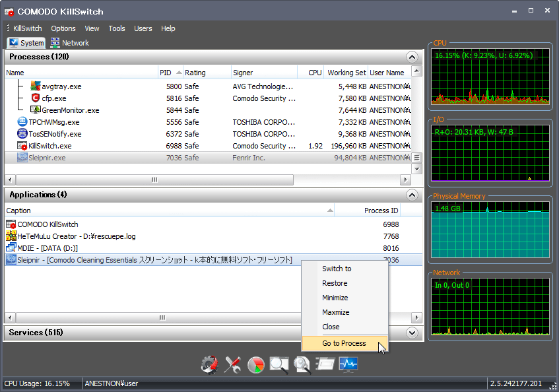Sort processes by Working Set column
Screen dimensions: 559x392
[x=346, y=73]
